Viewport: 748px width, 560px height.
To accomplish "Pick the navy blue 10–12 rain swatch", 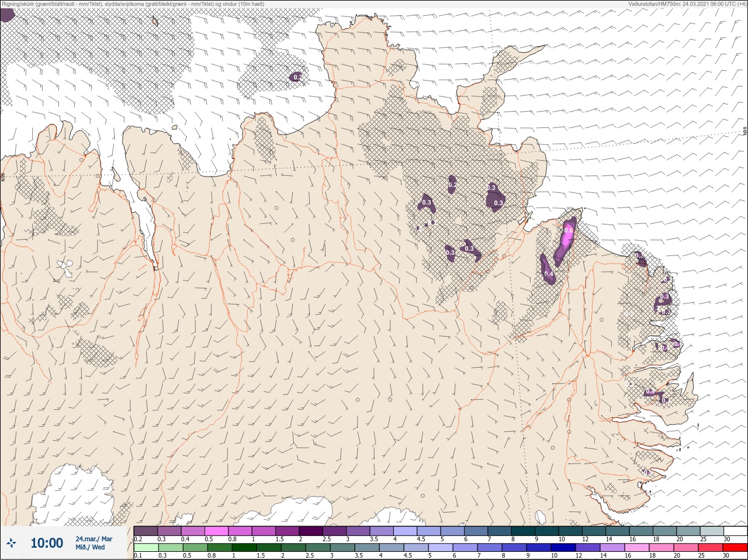I will pyautogui.click(x=563, y=548).
